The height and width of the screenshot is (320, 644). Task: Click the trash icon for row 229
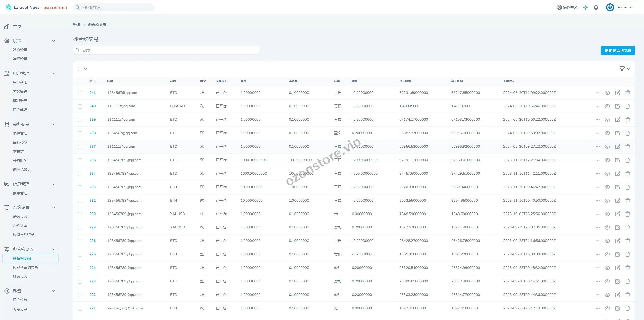click(627, 227)
